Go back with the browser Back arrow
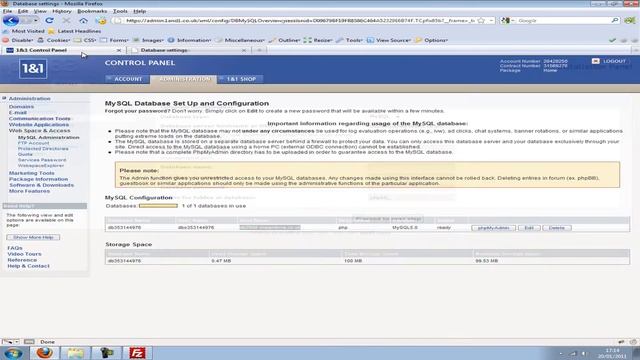This screenshot has height=360, width=640. tap(11, 20)
